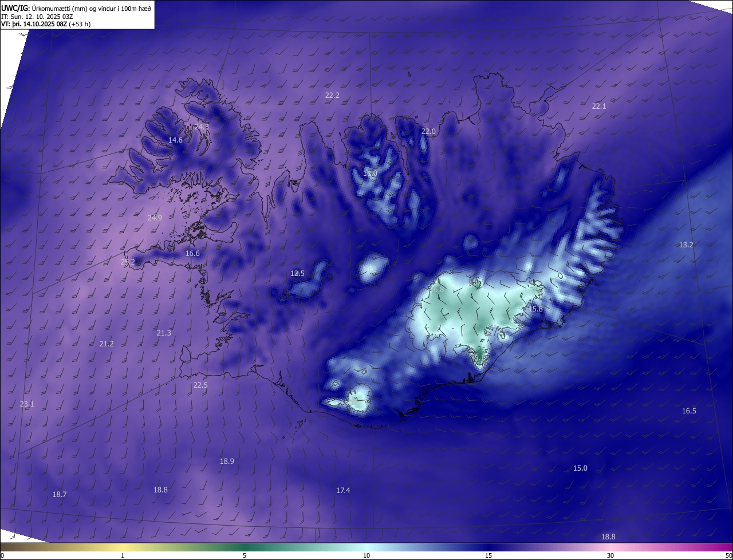Click the 22.0 value label
Screen dimensions: 733x560
pyautogui.click(x=428, y=131)
